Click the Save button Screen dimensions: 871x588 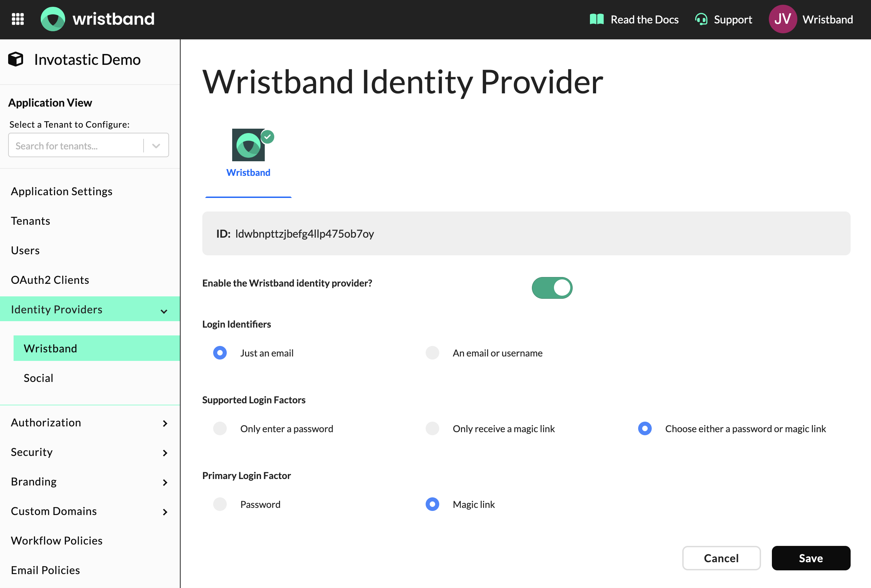[811, 558]
